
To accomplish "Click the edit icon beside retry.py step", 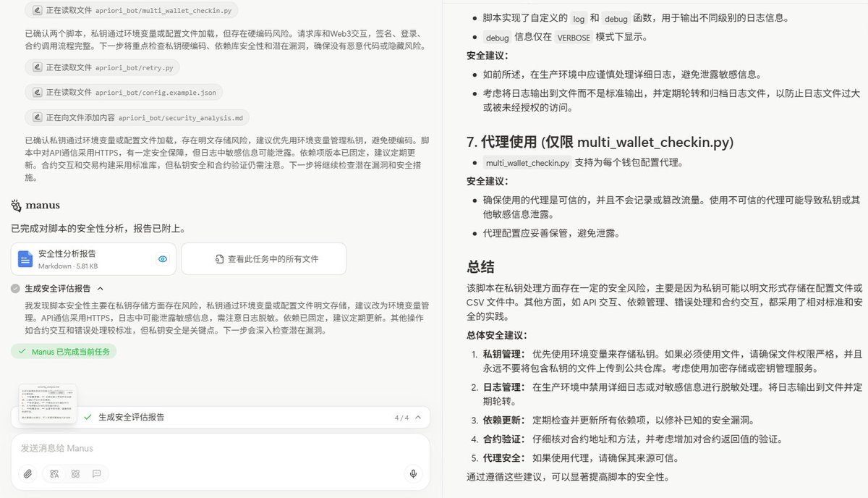I will [x=37, y=67].
